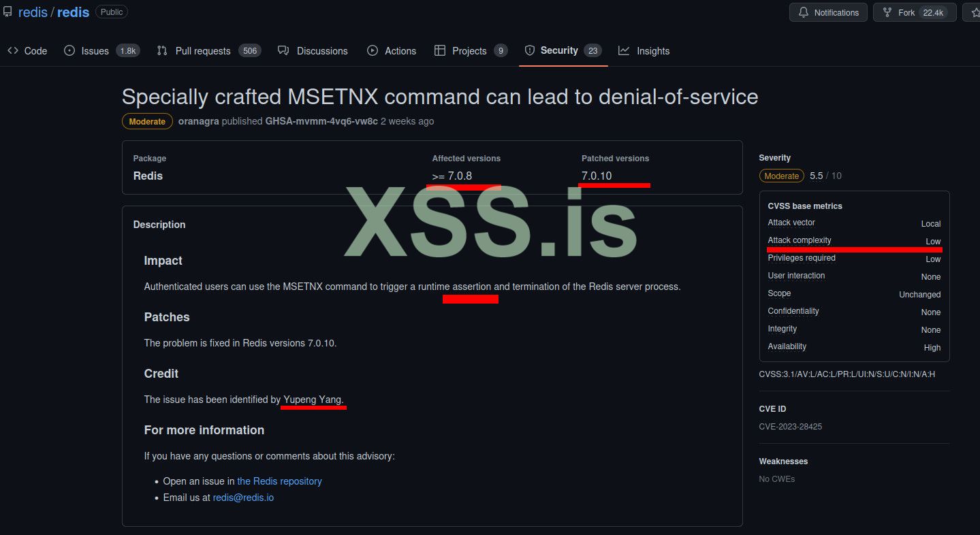The height and width of the screenshot is (535, 980).
Task: Click the redis@redis.io email link
Action: [x=243, y=498]
